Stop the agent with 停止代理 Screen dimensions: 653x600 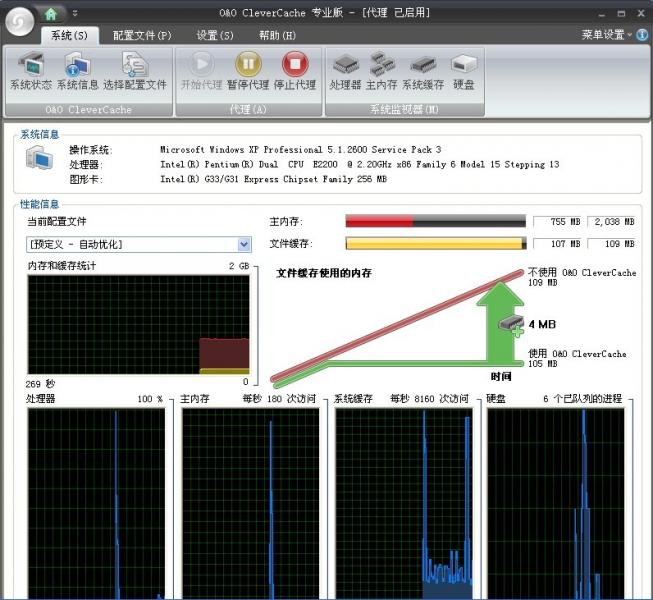point(295,71)
